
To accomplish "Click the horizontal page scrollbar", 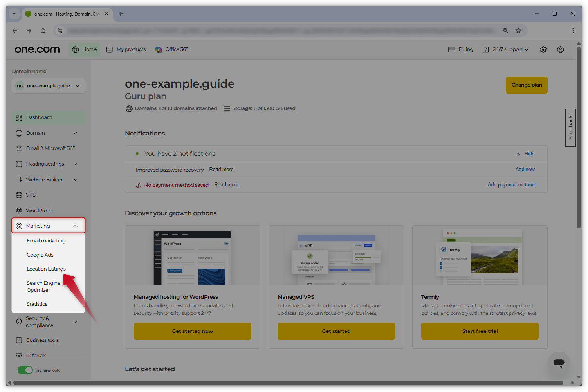I will click(x=288, y=383).
